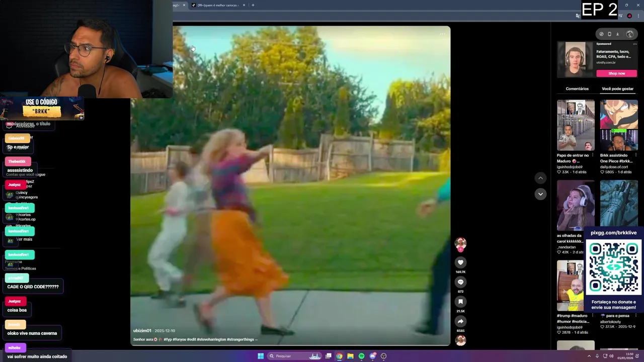644x362 pixels.
Task: Click the translate icon in address bar
Action: point(578,16)
